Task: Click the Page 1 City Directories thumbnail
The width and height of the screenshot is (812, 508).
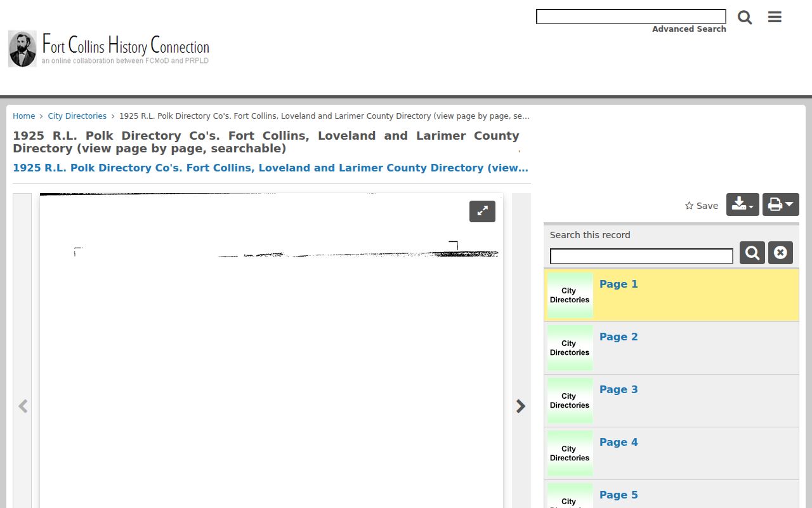Action: pos(570,295)
